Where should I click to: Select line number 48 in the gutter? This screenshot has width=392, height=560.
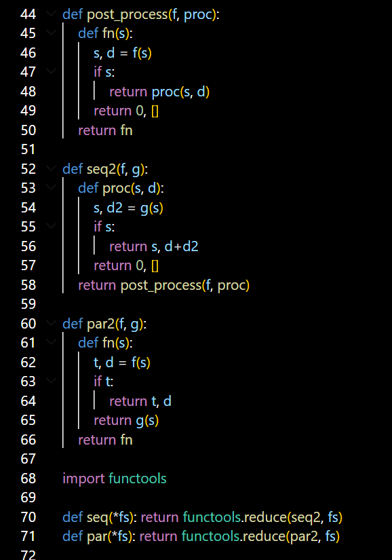pos(28,92)
